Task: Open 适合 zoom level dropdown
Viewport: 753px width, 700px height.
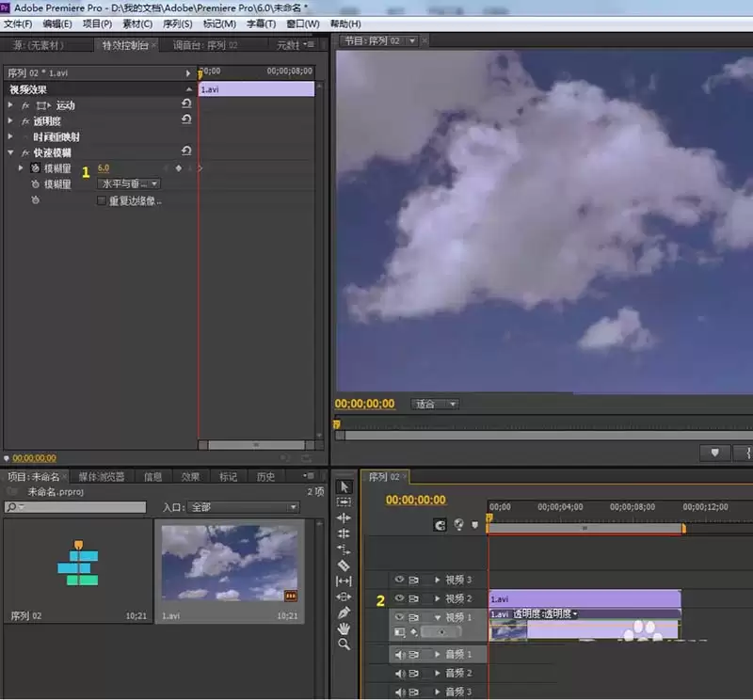Action: [x=435, y=405]
